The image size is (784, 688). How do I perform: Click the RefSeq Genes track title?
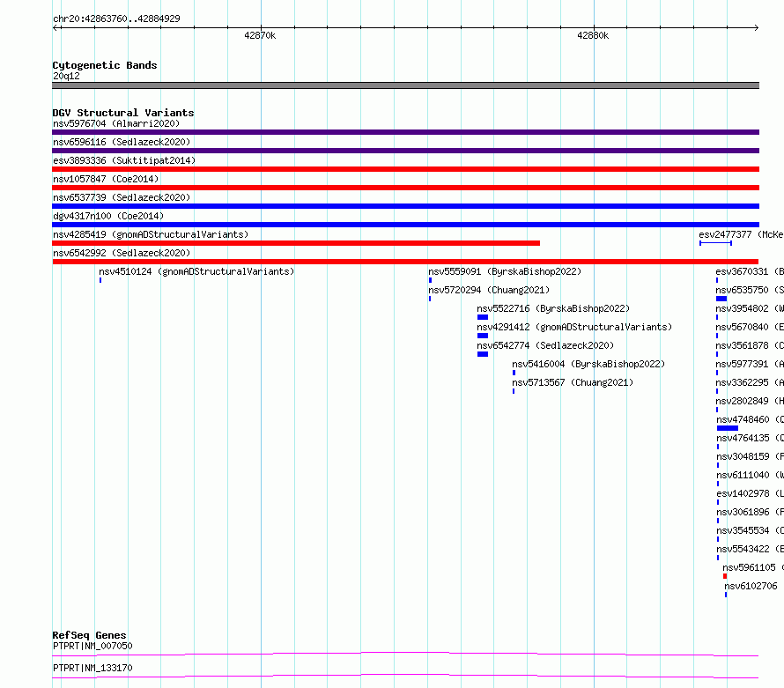89,635
